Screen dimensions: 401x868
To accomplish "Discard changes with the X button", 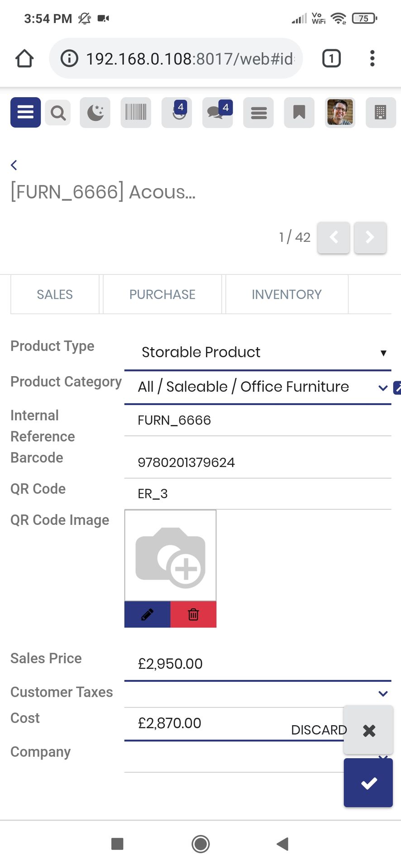I will coord(368,730).
